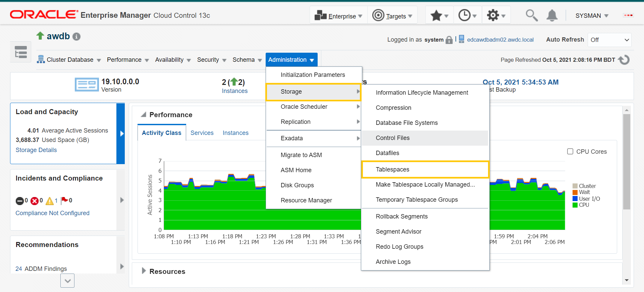Open the SYSMAN user menu
Viewport: 644px width, 292px height.
coord(592,16)
